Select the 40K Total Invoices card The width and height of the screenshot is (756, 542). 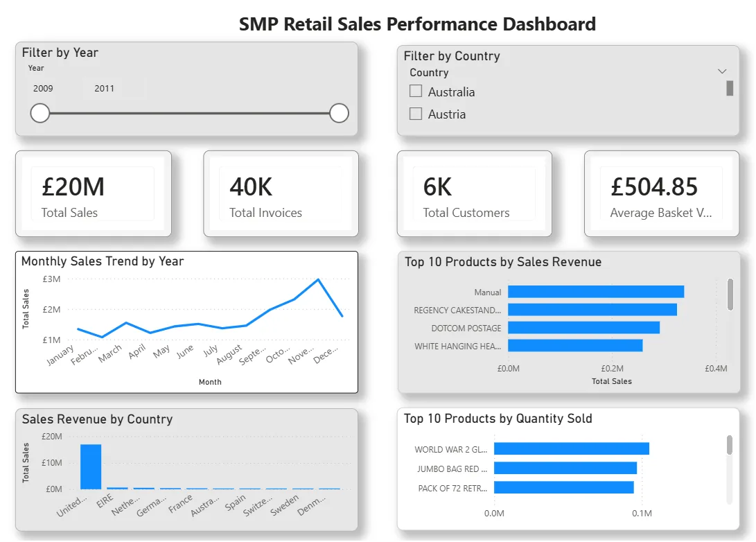281,194
